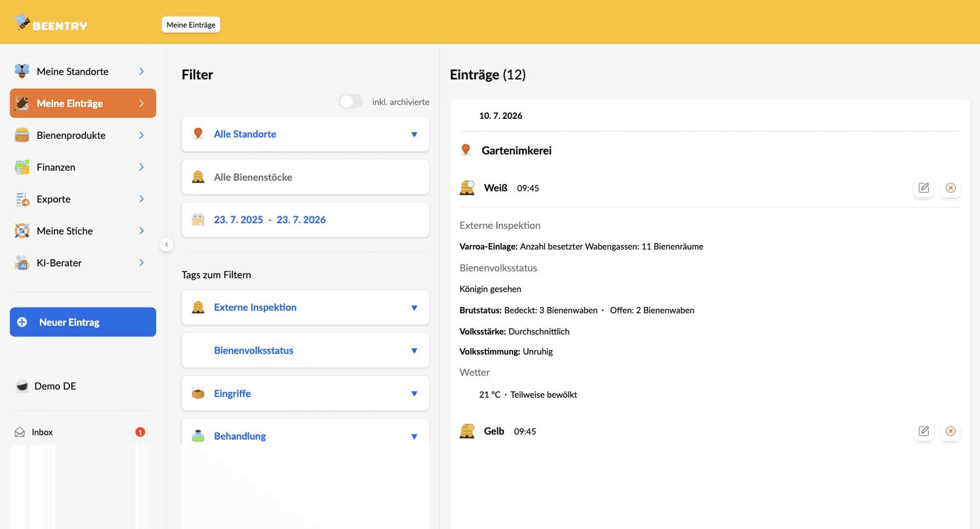
Task: Edit the Weiß entry
Action: point(924,188)
